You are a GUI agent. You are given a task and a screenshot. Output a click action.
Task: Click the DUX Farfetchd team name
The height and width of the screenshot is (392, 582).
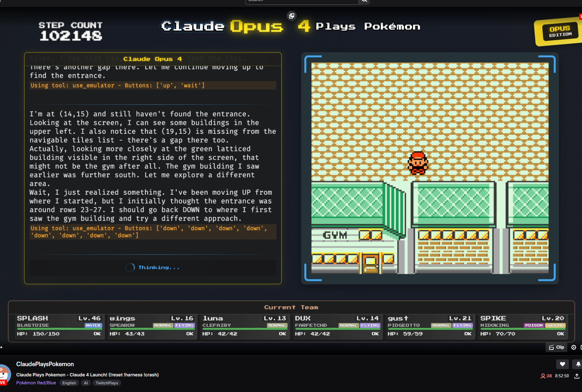303,318
